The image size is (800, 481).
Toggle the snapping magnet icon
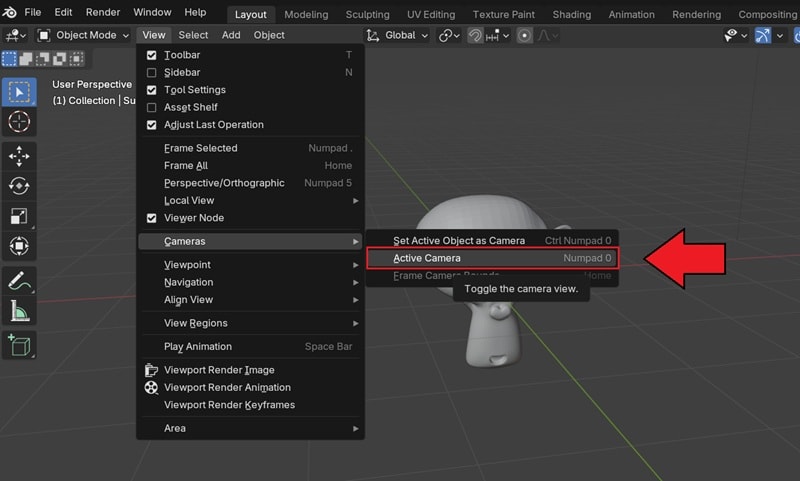pyautogui.click(x=475, y=36)
